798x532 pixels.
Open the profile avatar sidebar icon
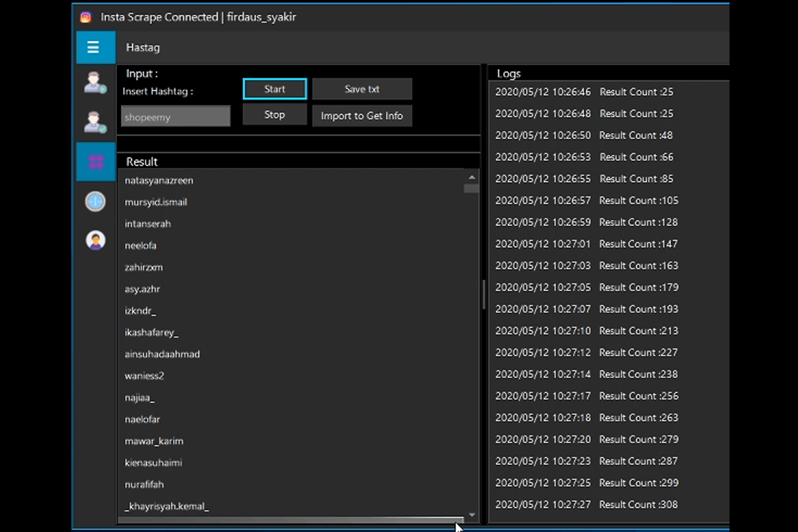click(96, 240)
